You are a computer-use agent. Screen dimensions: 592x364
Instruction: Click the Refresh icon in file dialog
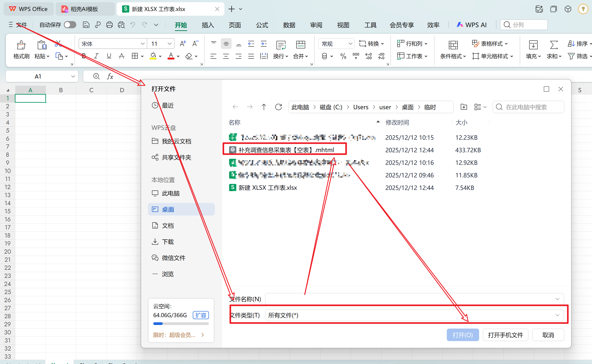[x=278, y=107]
